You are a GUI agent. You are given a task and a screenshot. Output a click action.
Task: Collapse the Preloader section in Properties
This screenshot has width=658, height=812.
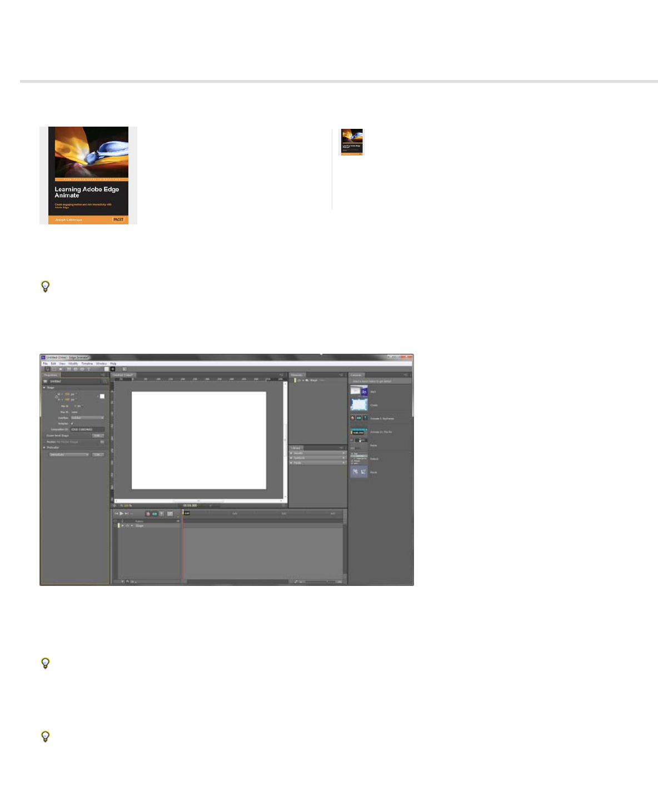(44, 448)
